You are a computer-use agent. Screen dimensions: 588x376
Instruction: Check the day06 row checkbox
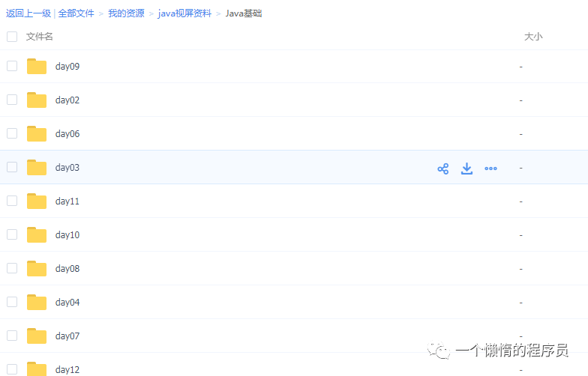(x=12, y=133)
